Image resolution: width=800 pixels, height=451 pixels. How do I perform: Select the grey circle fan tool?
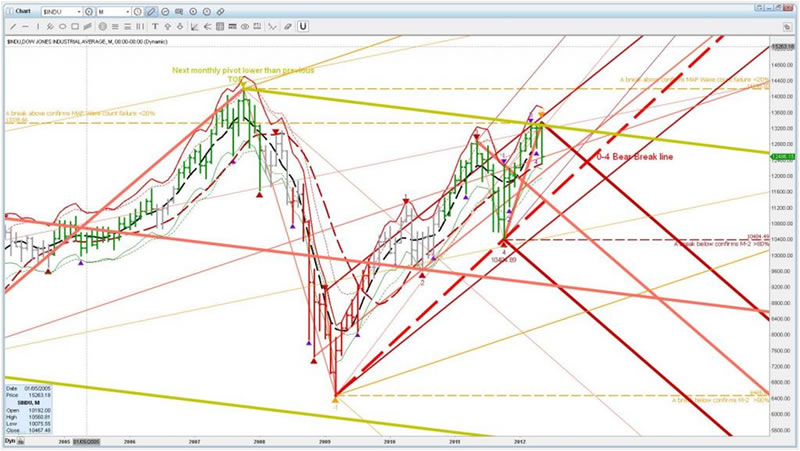pos(103,27)
